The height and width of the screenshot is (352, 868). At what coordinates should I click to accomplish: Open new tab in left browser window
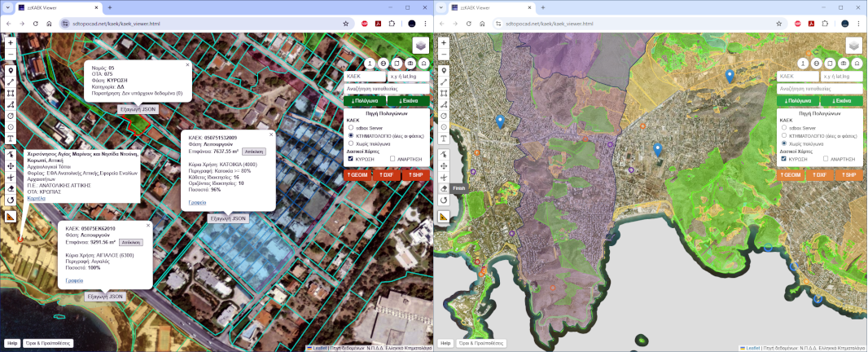[110, 7]
